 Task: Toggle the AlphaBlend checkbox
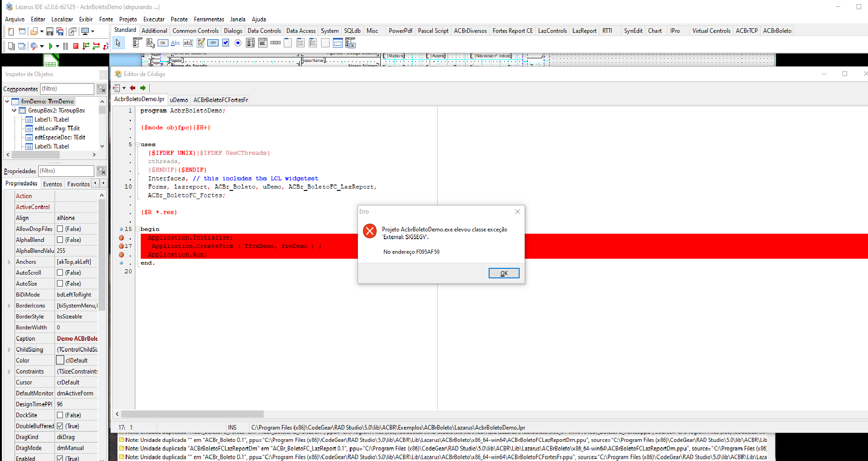click(x=60, y=240)
